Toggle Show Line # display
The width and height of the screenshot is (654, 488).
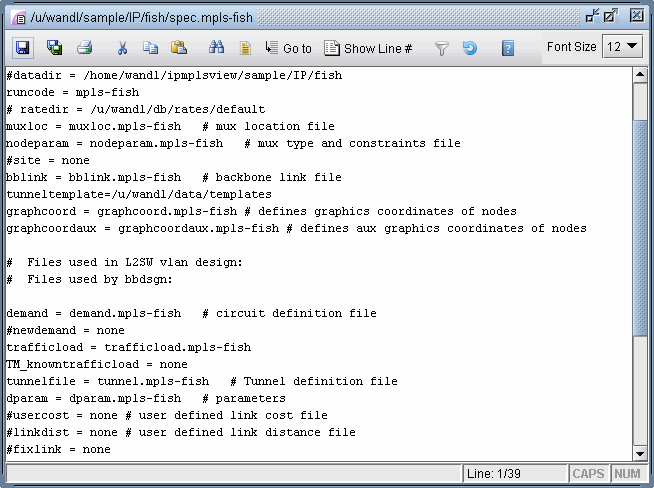click(369, 48)
